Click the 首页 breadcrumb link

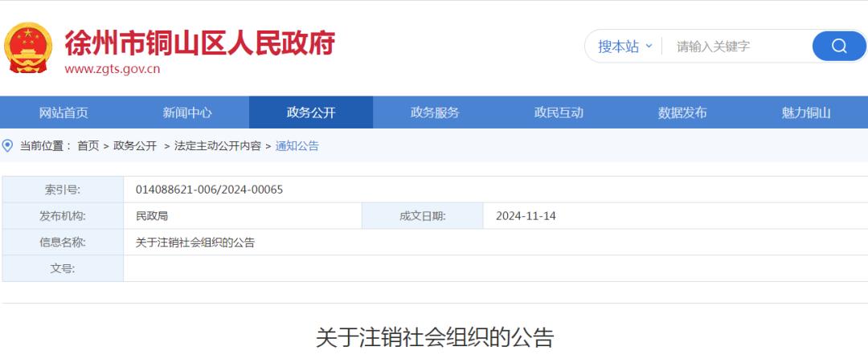88,145
